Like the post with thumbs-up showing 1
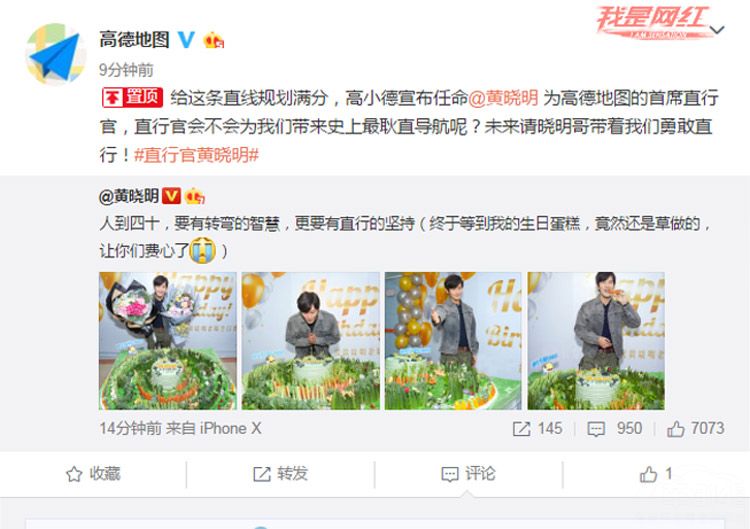This screenshot has height=529, width=750. [656, 474]
